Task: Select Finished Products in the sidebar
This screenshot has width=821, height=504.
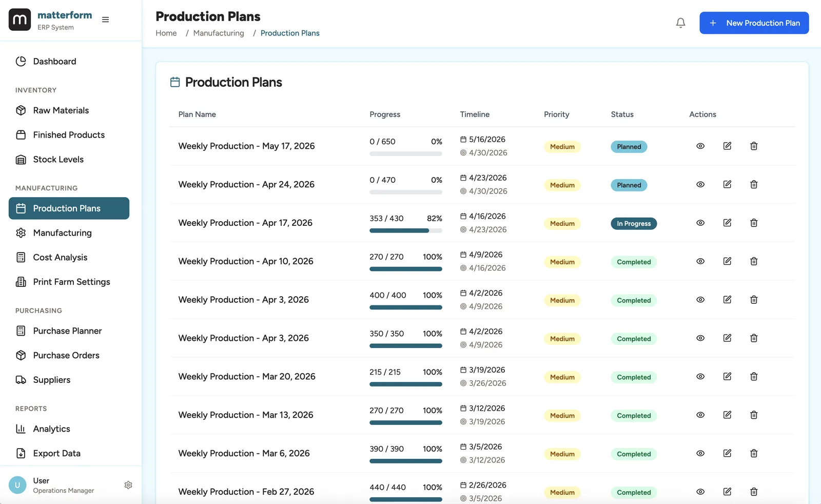Action: point(68,134)
